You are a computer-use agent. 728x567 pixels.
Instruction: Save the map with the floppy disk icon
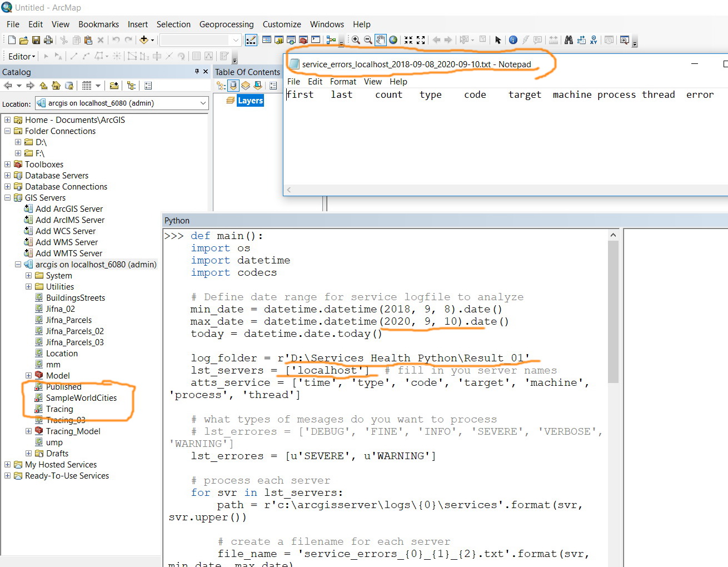click(x=36, y=40)
